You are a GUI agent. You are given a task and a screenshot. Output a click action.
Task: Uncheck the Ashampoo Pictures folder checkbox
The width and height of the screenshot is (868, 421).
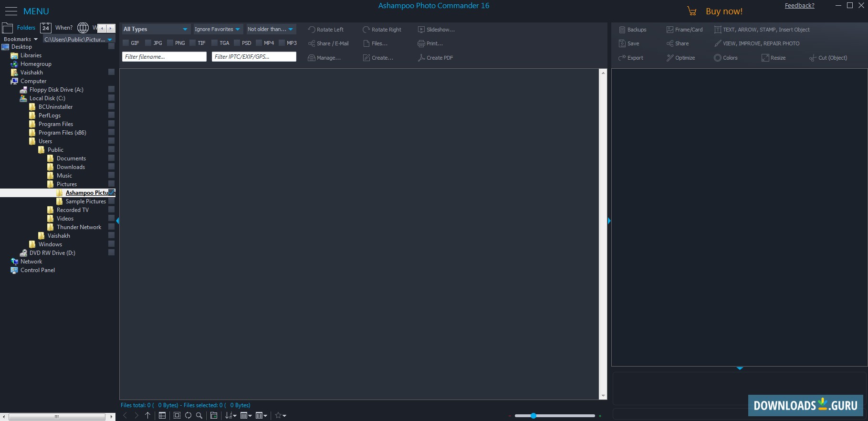coord(112,192)
